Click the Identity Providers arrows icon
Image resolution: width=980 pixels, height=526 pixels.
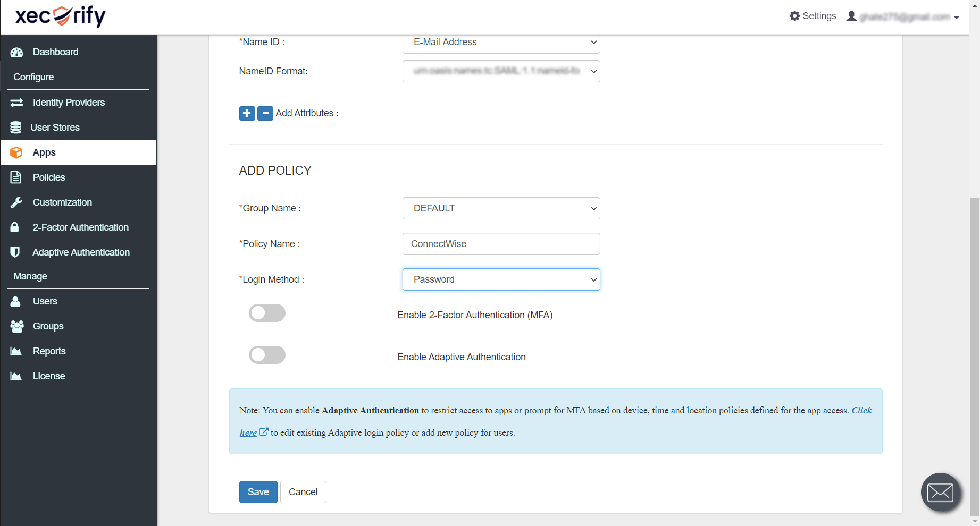pyautogui.click(x=16, y=103)
